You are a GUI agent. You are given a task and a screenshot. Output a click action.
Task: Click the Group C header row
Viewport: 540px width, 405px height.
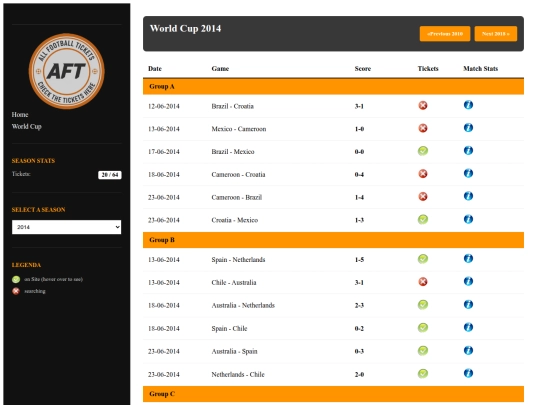(333, 394)
